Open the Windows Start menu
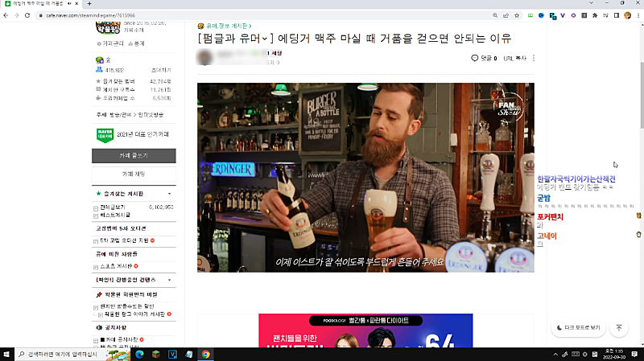 point(6,354)
